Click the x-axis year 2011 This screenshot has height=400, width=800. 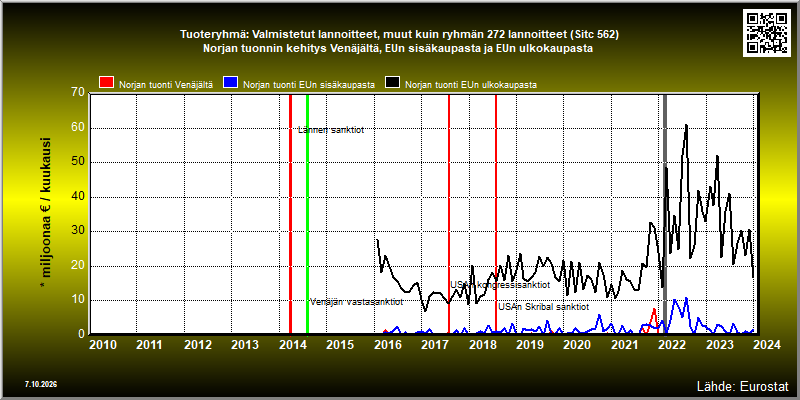click(x=150, y=345)
